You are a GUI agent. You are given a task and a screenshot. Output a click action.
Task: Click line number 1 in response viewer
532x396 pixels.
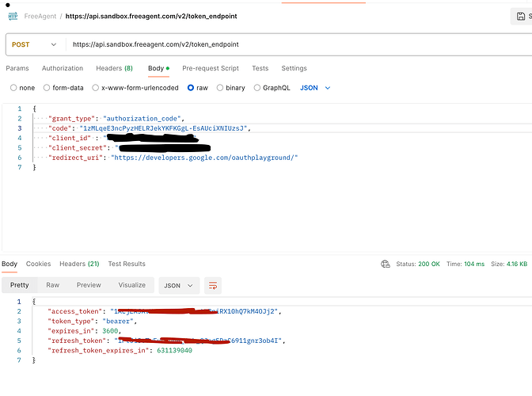19,301
